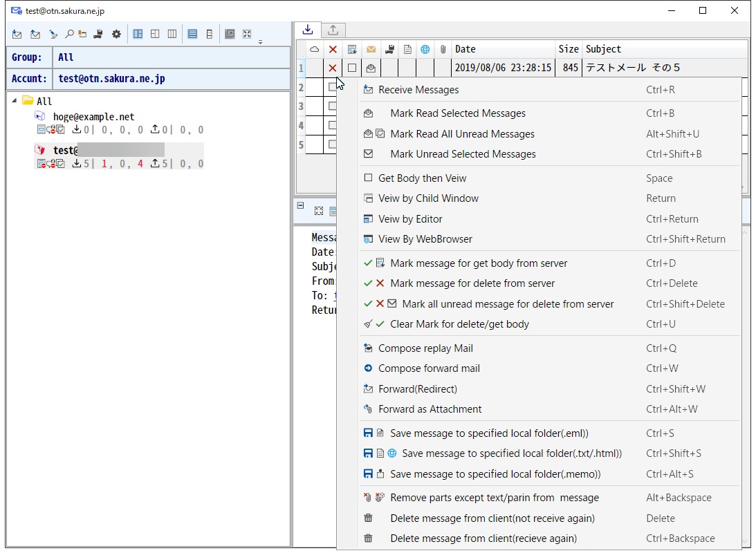Choose Veiw by Child Window

(x=550, y=198)
